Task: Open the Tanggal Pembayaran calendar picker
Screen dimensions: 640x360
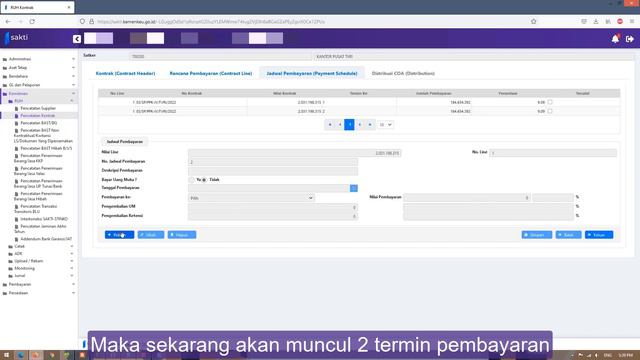Action: 354,188
